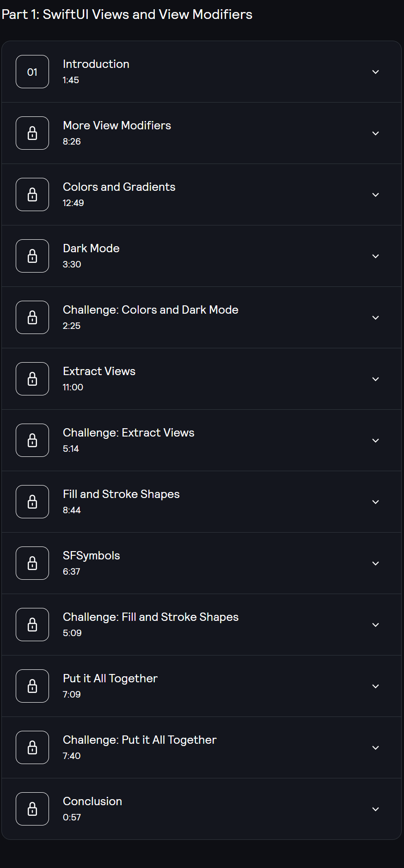Viewport: 404px width, 868px height.
Task: Expand the Conclusion lesson chevron
Action: click(x=376, y=809)
